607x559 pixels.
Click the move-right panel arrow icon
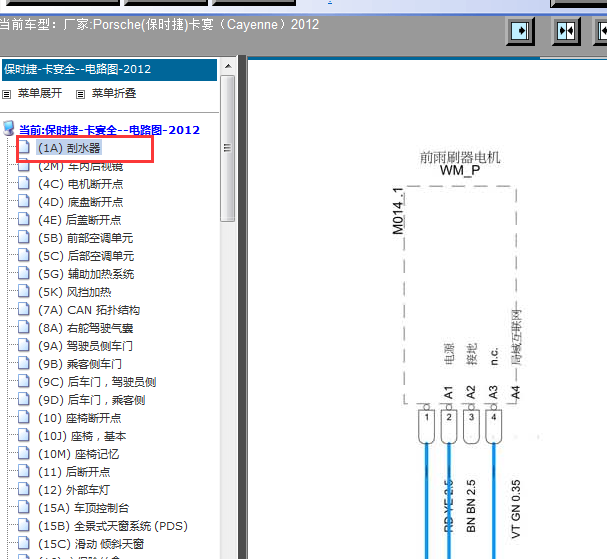pos(520,31)
